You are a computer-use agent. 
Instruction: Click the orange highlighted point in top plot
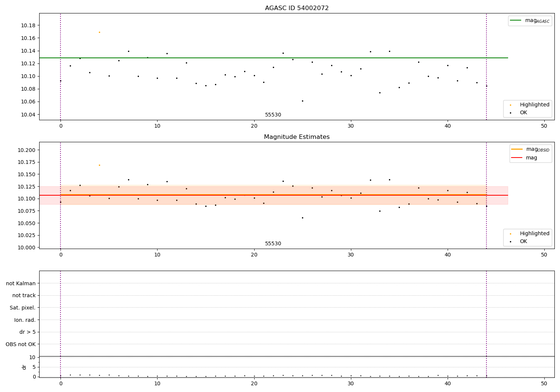point(99,32)
